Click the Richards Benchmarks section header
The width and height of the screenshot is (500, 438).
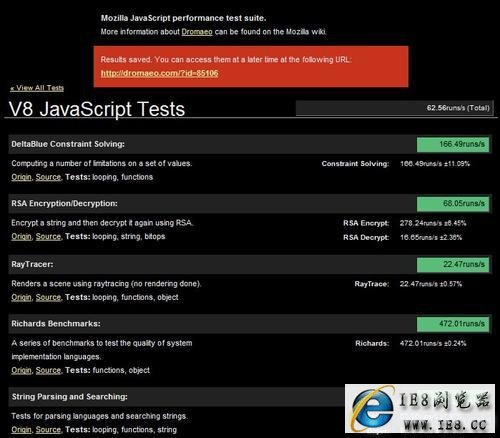pyautogui.click(x=250, y=324)
